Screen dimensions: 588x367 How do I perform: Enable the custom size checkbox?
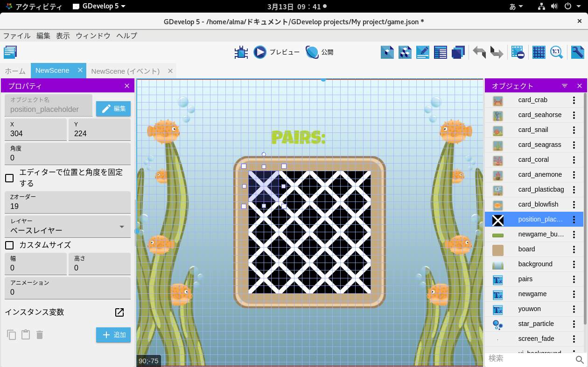[9, 245]
